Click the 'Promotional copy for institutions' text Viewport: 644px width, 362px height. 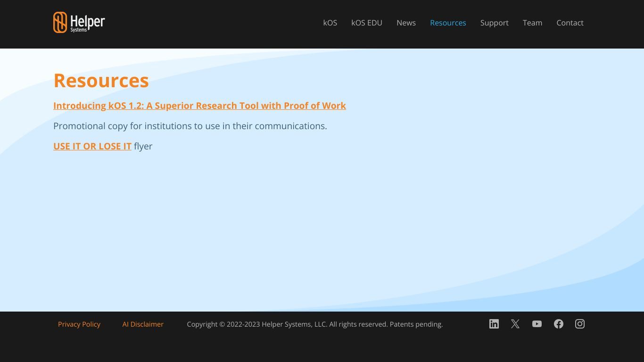click(x=190, y=126)
